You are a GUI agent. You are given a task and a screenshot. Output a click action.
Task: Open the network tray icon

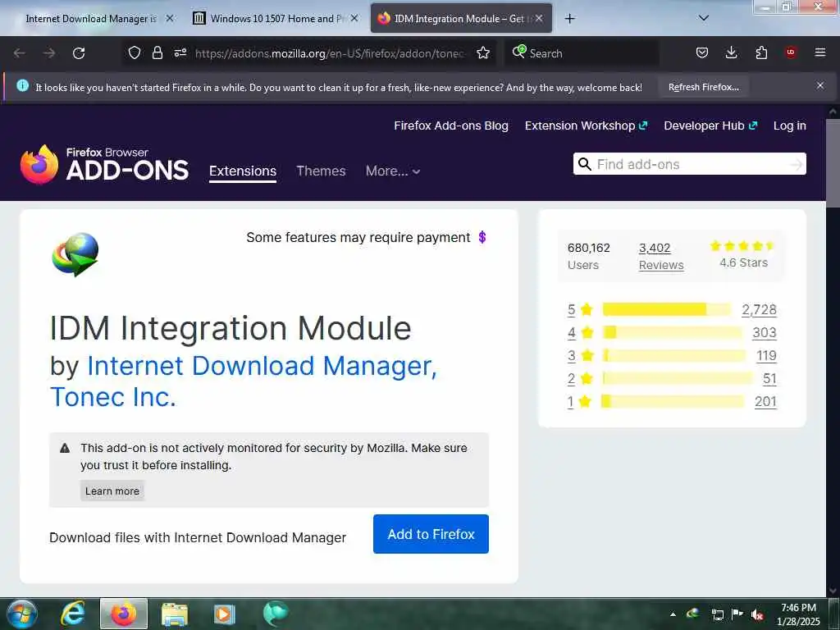(717, 614)
